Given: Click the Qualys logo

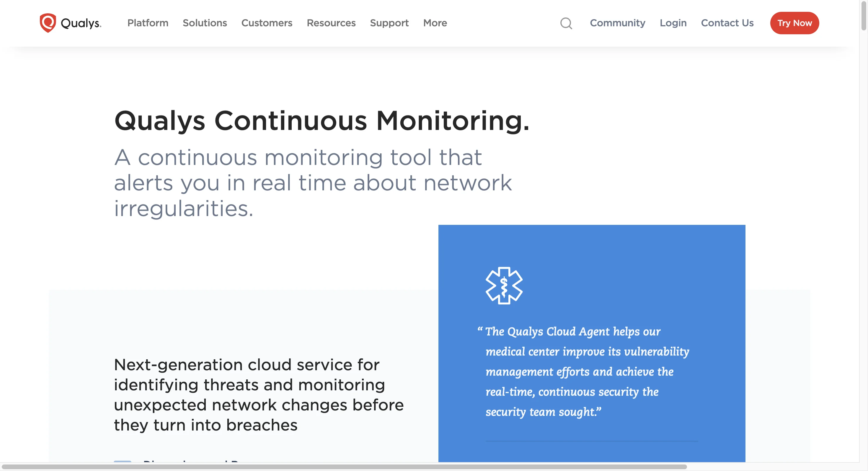Looking at the screenshot, I should tap(69, 23).
